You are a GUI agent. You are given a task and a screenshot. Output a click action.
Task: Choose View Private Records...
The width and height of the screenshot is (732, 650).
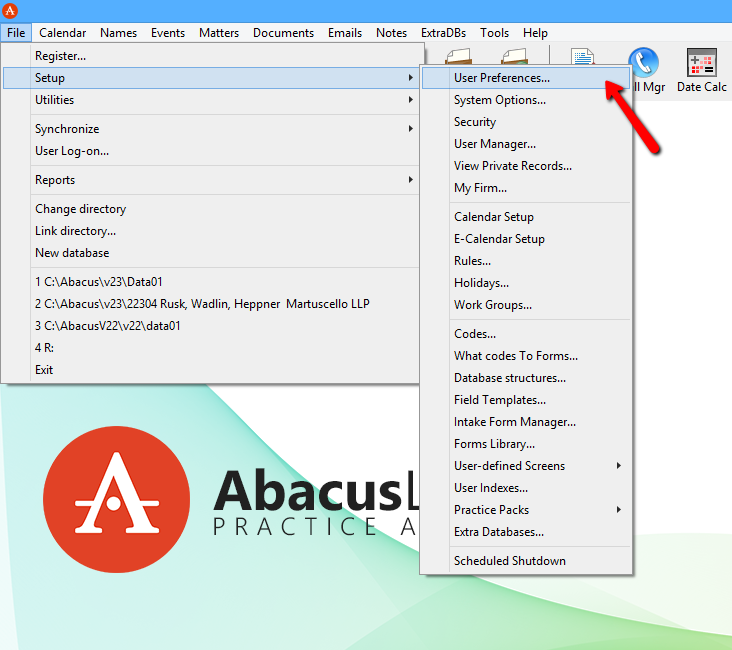point(526,166)
